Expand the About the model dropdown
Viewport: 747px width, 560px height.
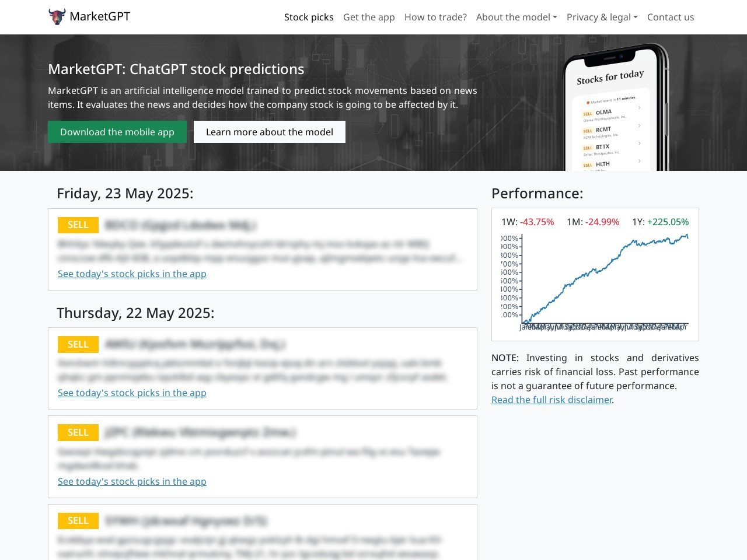coord(516,17)
